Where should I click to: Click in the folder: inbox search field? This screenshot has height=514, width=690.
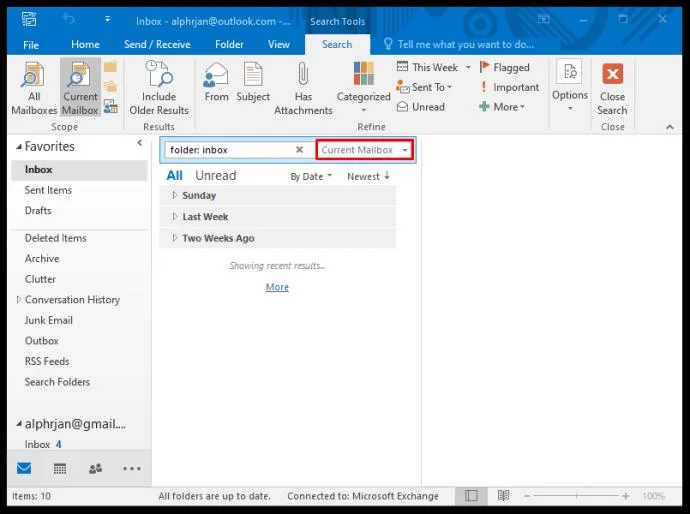[229, 150]
